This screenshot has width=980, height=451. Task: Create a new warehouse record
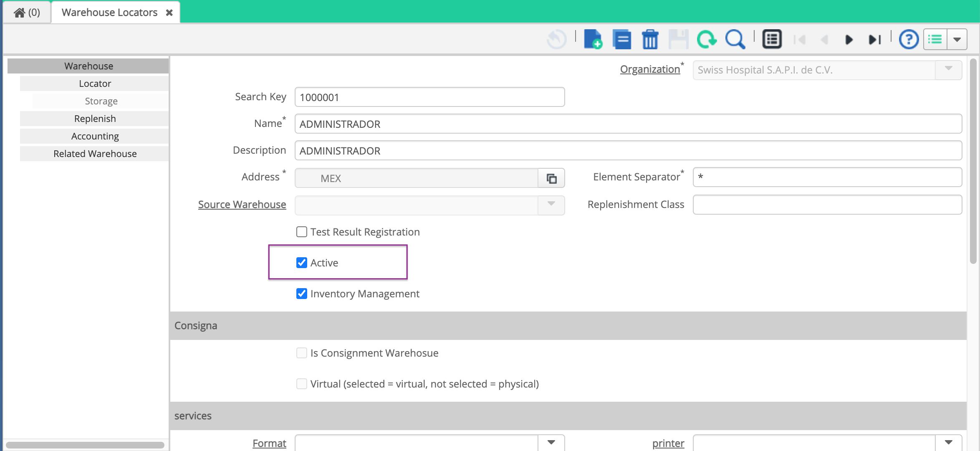tap(593, 39)
